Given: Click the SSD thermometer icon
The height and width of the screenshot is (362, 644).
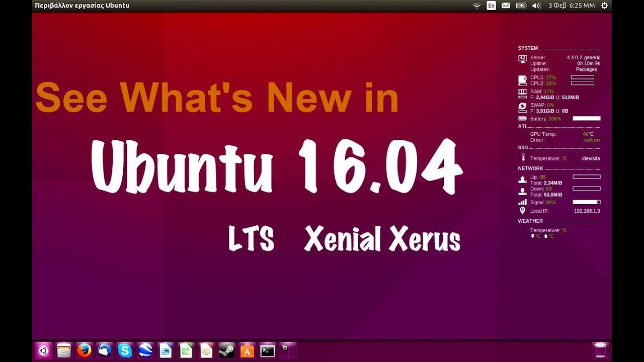Looking at the screenshot, I should tap(522, 157).
